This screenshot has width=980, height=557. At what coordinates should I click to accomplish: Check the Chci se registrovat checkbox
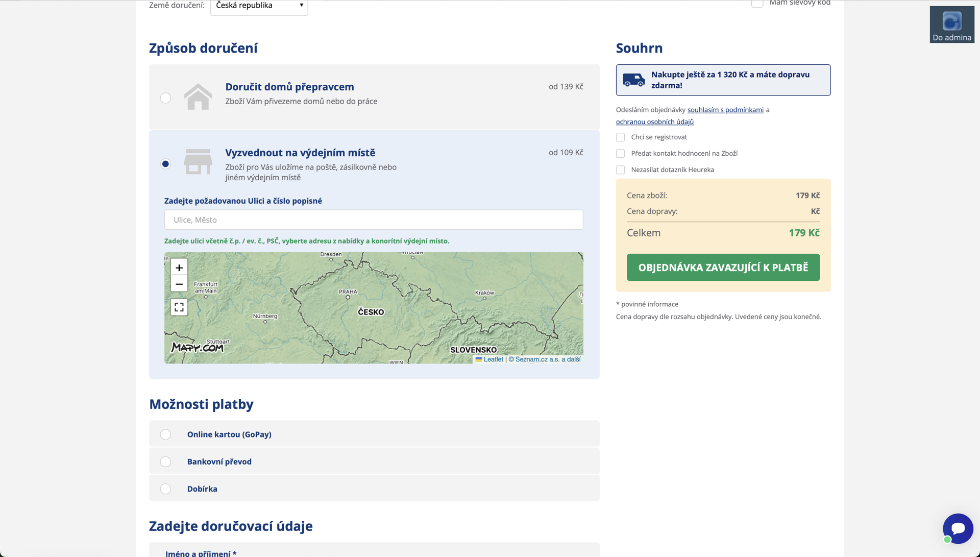(620, 137)
